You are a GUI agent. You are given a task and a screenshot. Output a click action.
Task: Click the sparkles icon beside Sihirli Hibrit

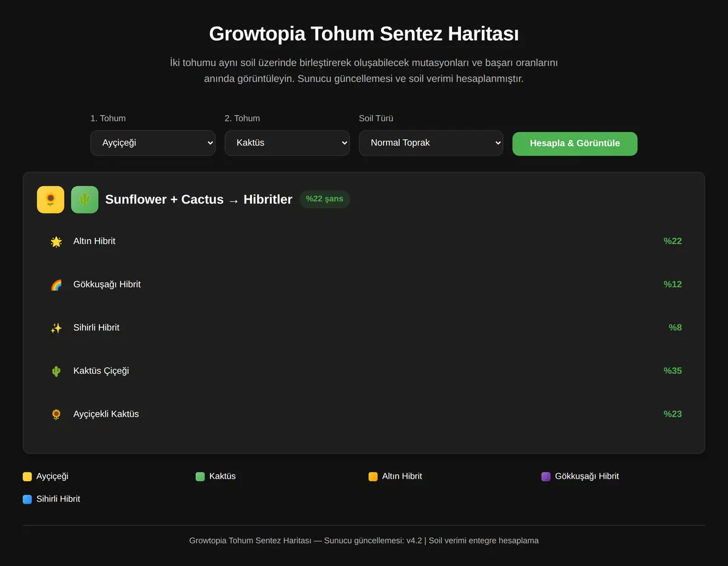[x=56, y=328]
